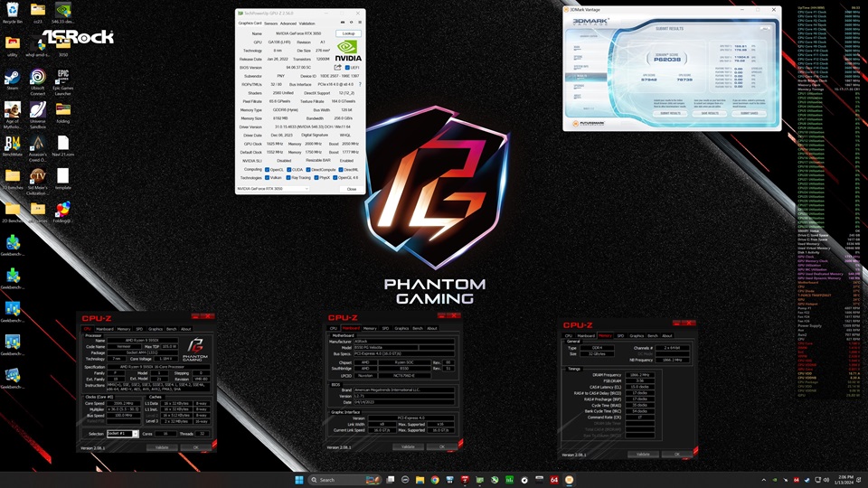Click the red 64 taskbar icon
This screenshot has height=488, width=868.
(553, 480)
